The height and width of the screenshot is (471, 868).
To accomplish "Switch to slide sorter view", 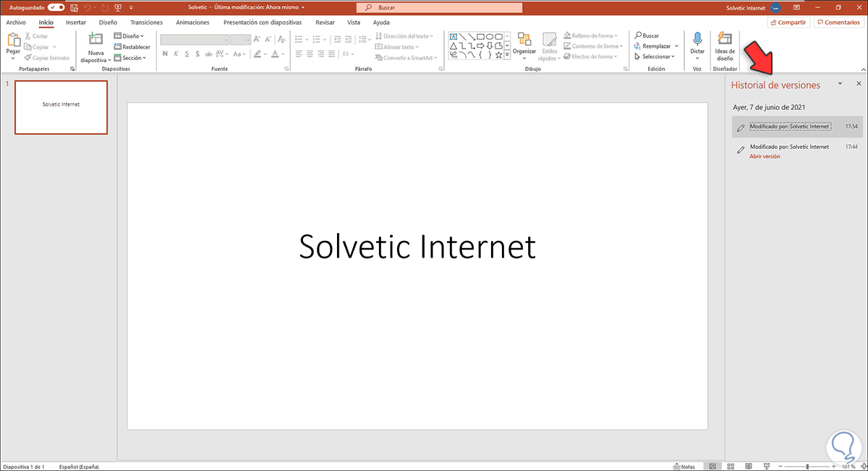I will 729,467.
